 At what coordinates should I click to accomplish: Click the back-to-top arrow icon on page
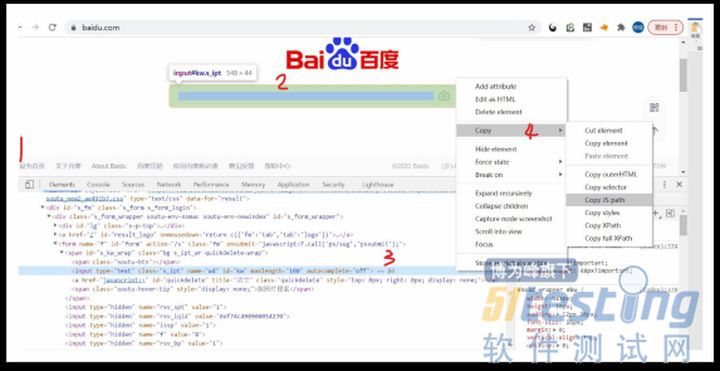(x=655, y=131)
